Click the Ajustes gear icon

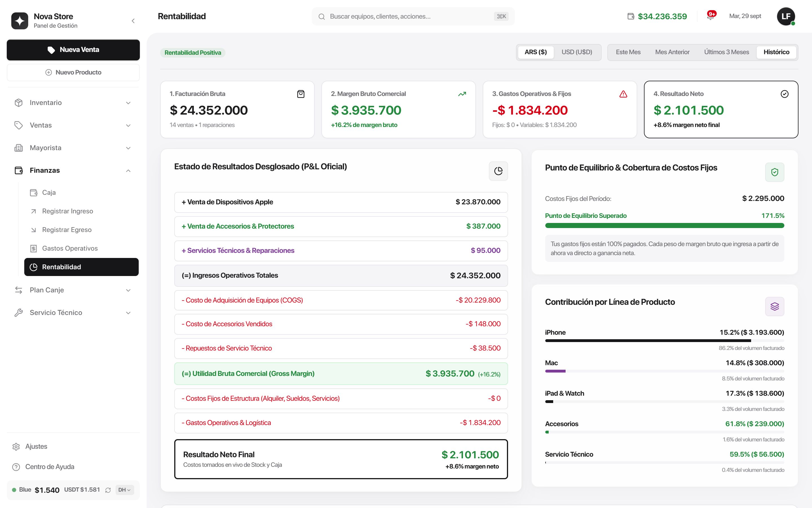(16, 446)
